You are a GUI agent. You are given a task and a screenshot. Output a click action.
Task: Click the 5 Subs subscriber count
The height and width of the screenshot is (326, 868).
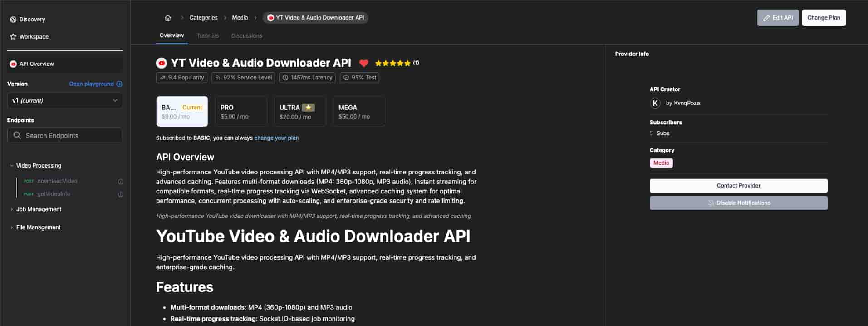[x=659, y=133]
